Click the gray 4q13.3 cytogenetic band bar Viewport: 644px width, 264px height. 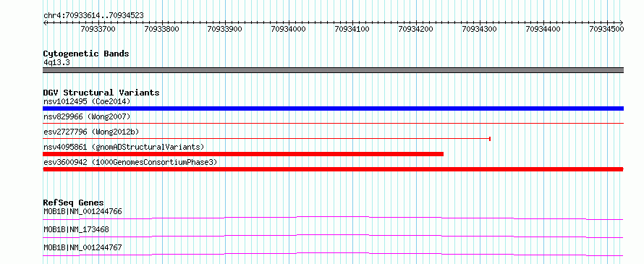click(x=333, y=70)
